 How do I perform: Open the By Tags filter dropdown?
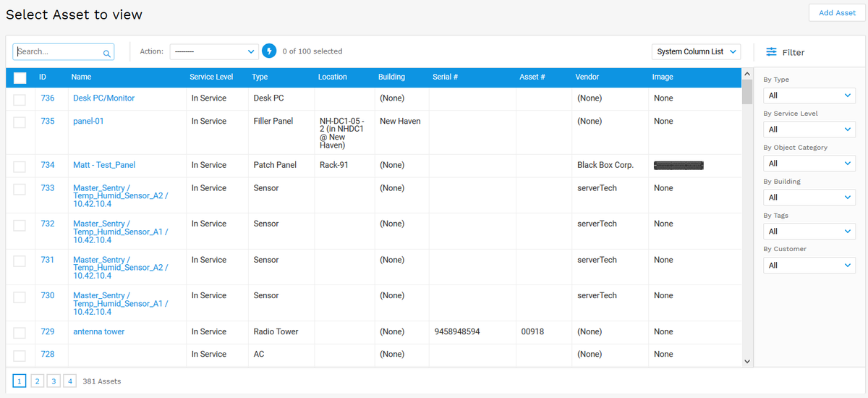[x=809, y=232]
